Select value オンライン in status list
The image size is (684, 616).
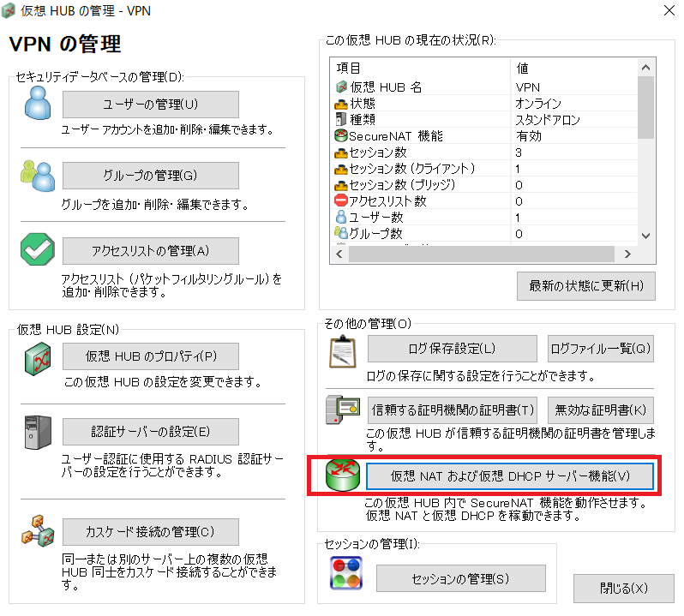tap(538, 104)
